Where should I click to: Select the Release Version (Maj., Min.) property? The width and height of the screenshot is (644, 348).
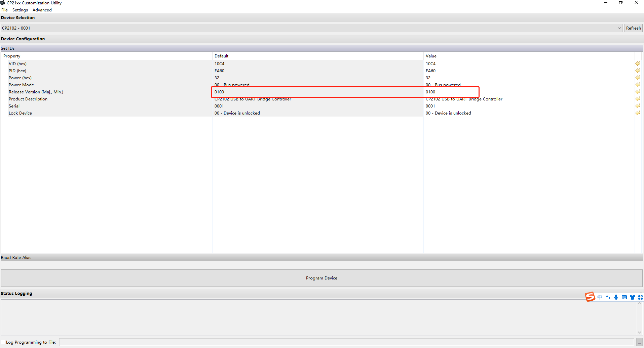click(36, 92)
